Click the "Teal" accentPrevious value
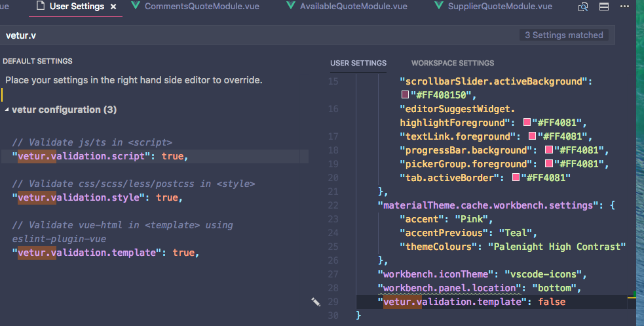 (x=516, y=233)
